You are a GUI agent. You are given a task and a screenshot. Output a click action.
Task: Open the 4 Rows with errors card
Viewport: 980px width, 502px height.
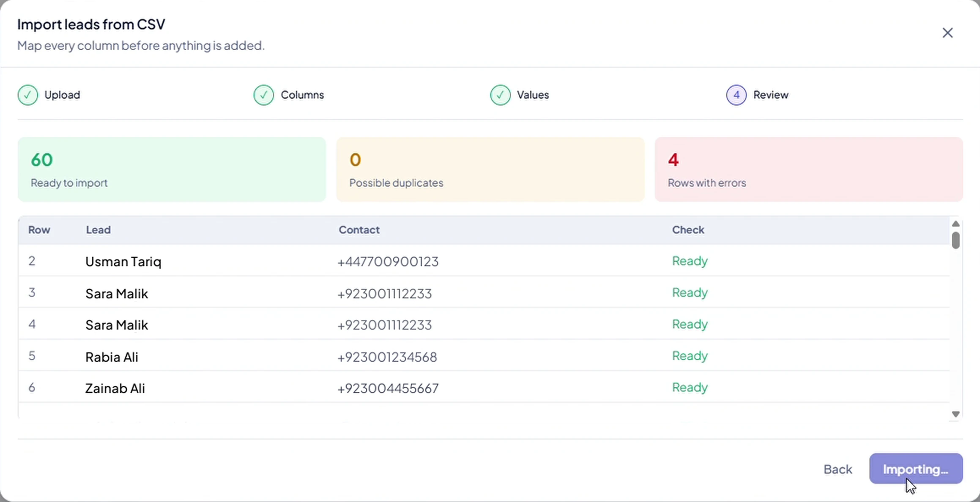[x=809, y=169]
